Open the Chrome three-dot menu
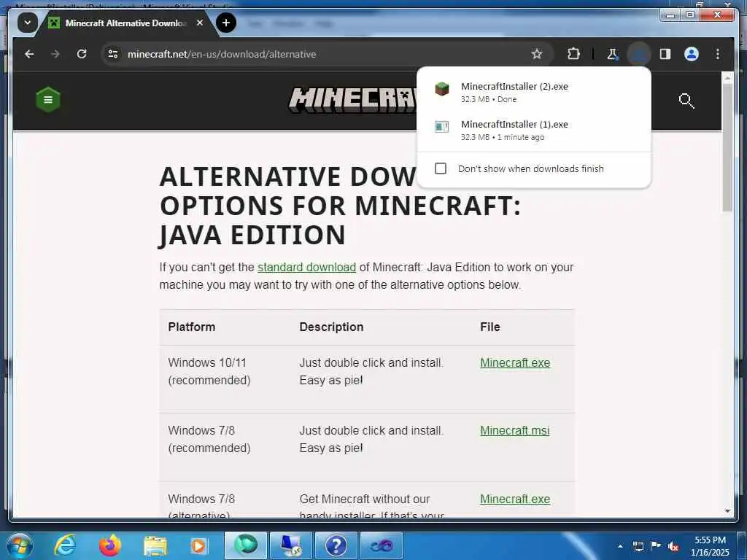747x560 pixels. click(718, 54)
